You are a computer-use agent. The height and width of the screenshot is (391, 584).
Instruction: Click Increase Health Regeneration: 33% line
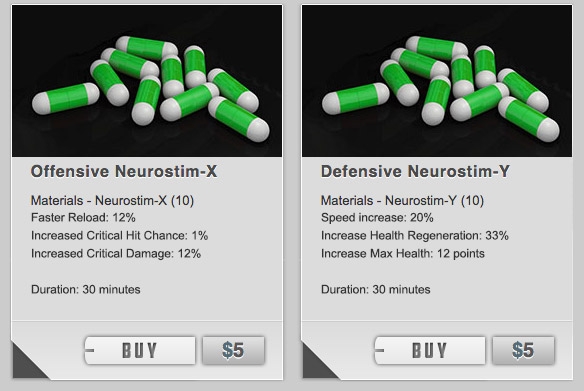click(415, 235)
